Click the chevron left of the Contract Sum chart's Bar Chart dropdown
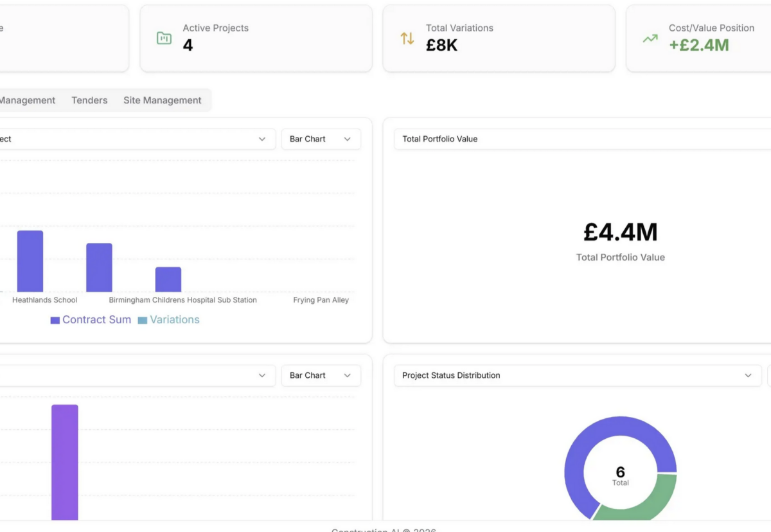Viewport: 771px width, 532px height. pos(262,139)
